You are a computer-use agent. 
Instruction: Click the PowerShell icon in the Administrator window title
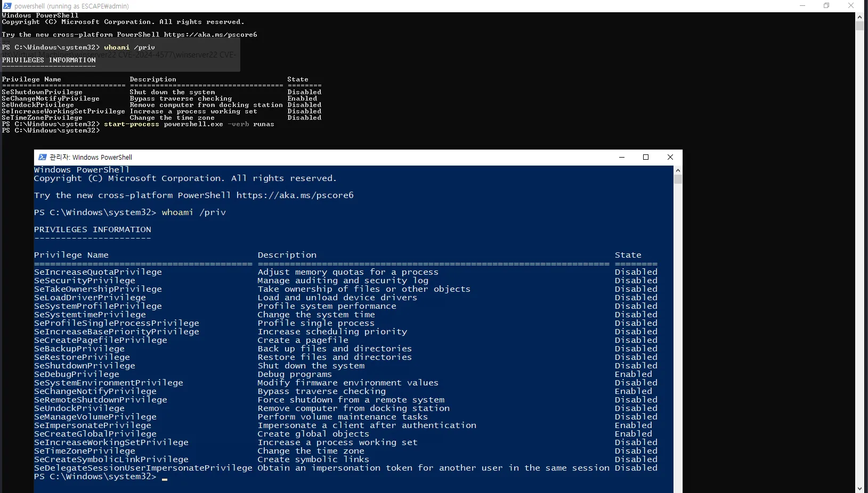(x=43, y=157)
